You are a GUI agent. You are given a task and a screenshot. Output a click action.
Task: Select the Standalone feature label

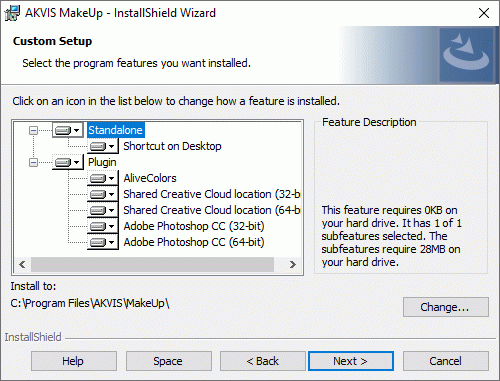pos(115,130)
